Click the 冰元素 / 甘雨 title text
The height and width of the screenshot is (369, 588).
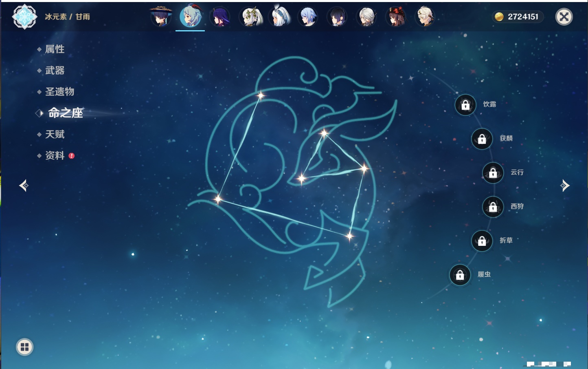[x=67, y=17]
